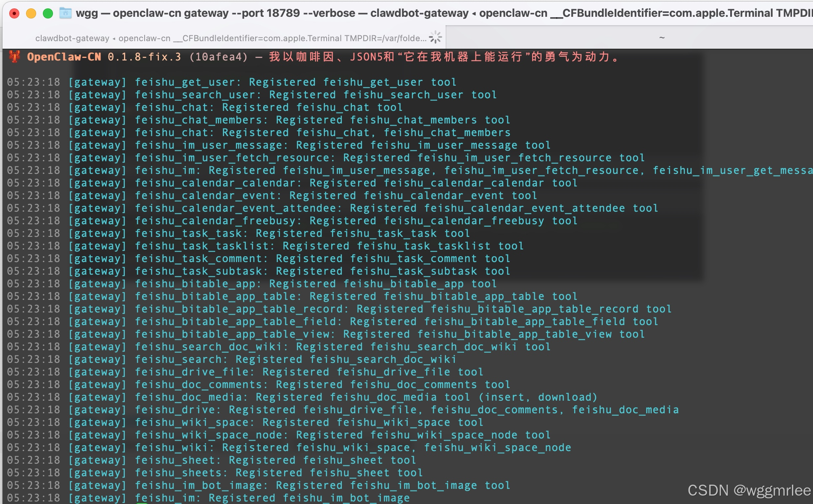Click the busy spinner in the first tab

pos(436,37)
